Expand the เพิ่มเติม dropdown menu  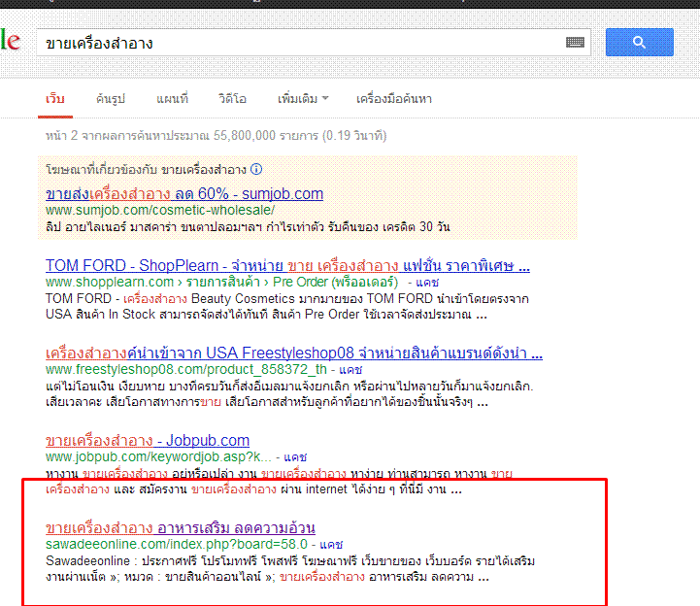coord(303,99)
